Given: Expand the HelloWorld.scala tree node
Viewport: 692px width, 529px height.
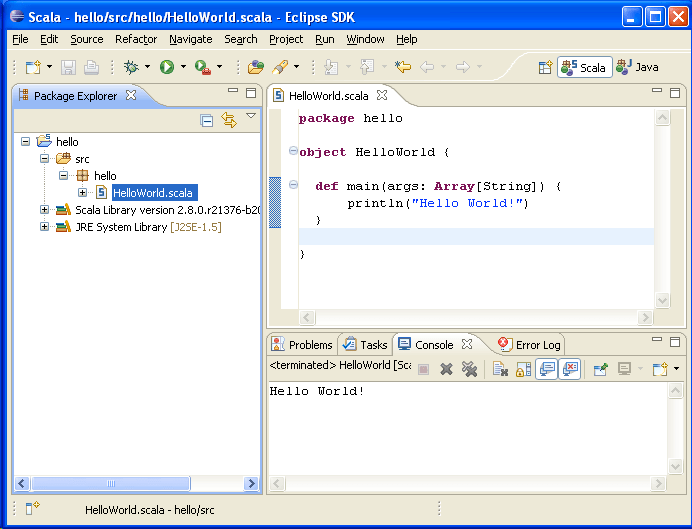Looking at the screenshot, I should (83, 192).
